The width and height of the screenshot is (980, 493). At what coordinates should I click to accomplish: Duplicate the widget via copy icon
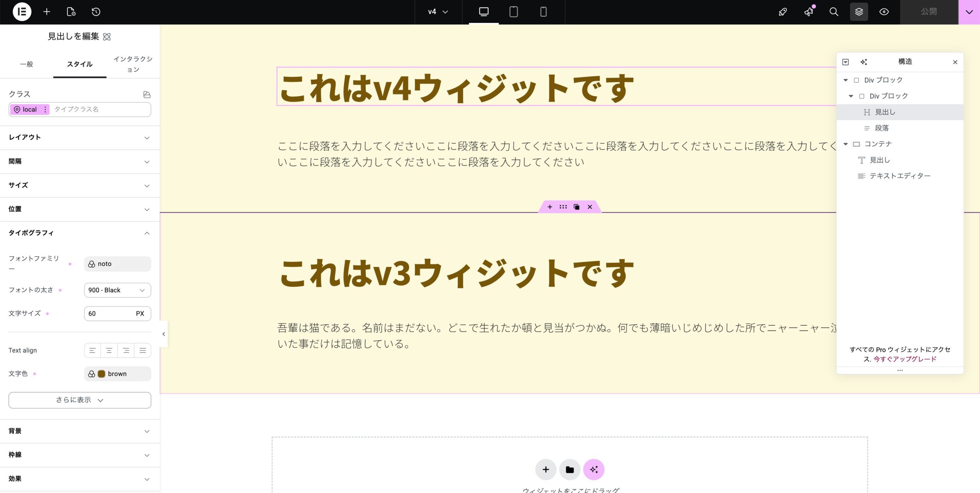coord(577,206)
